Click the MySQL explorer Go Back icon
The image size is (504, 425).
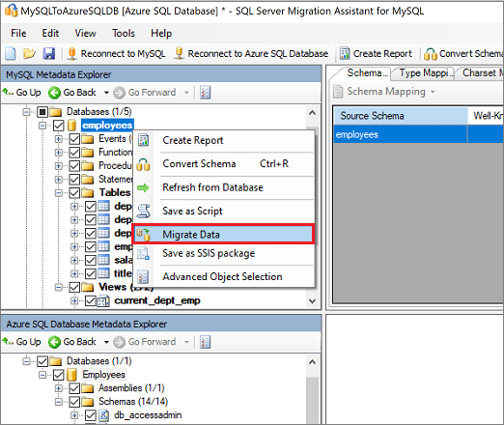54,93
